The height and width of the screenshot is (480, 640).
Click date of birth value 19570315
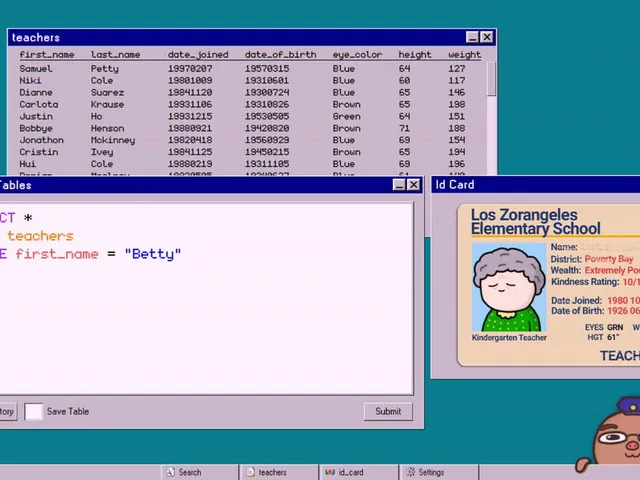tap(267, 69)
